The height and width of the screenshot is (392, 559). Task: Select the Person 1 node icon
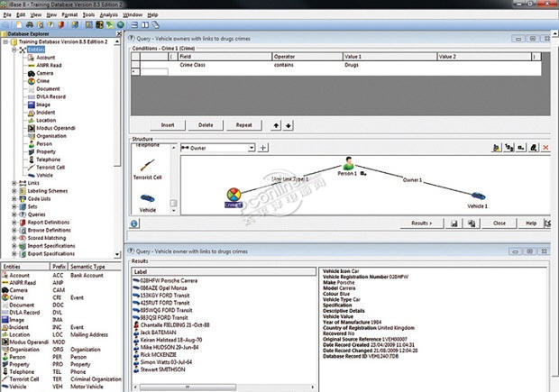pos(350,166)
